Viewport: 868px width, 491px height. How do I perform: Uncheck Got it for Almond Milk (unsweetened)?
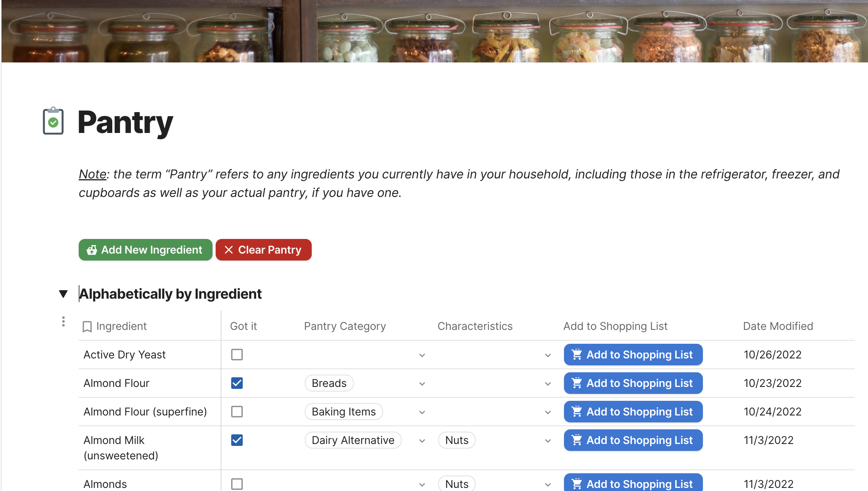(x=237, y=440)
